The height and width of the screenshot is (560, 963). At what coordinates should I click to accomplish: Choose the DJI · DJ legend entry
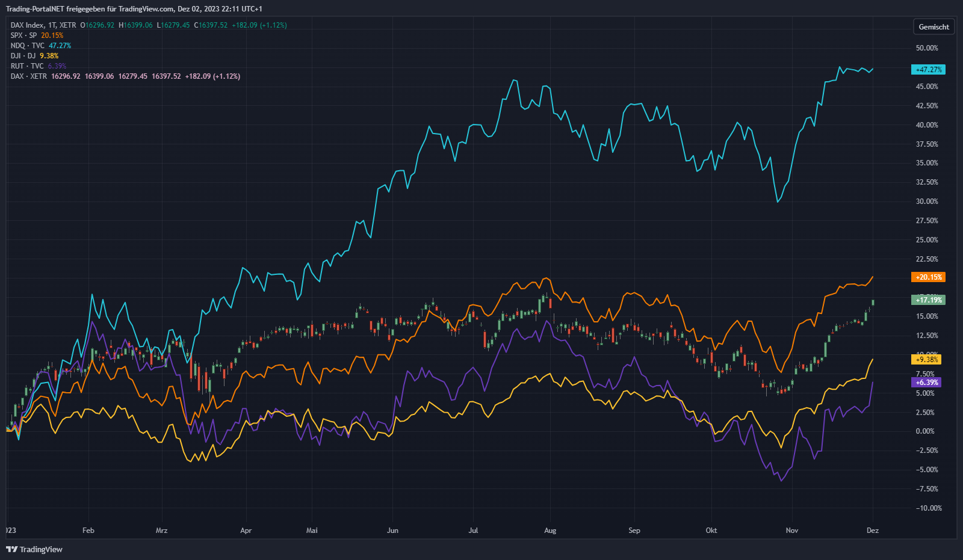(23, 56)
